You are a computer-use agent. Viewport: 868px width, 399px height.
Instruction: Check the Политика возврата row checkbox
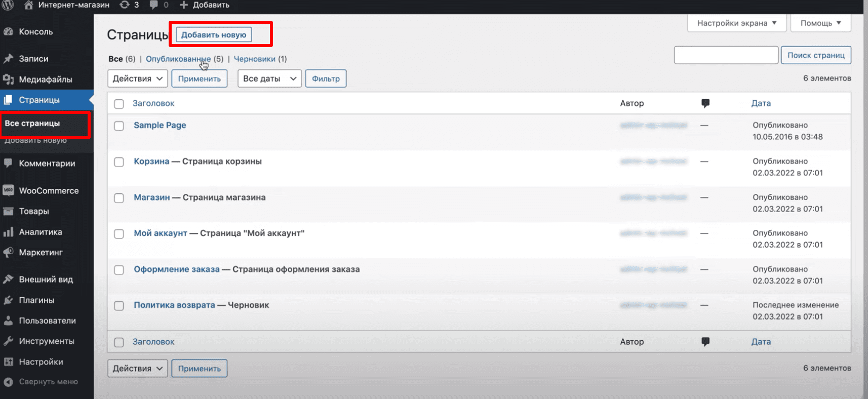click(x=119, y=306)
